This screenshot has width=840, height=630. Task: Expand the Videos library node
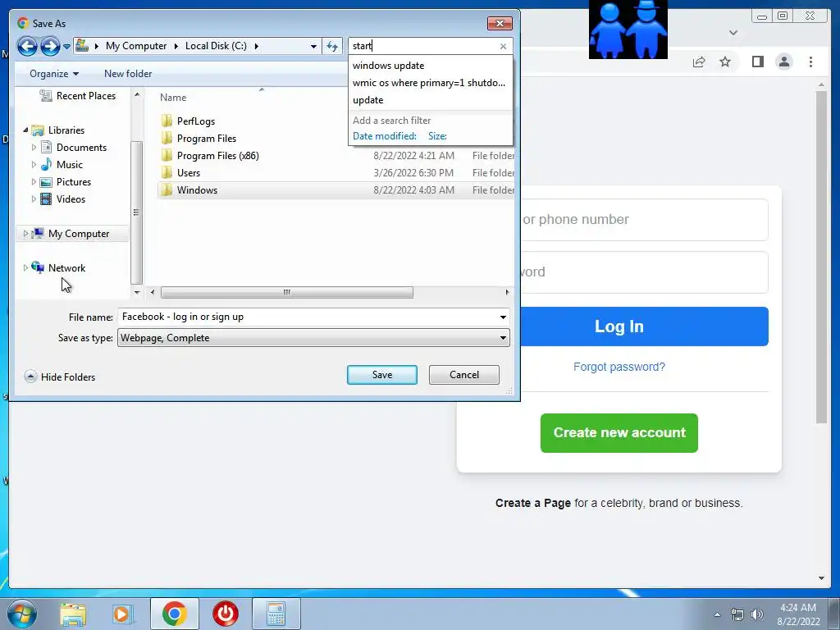click(x=34, y=199)
